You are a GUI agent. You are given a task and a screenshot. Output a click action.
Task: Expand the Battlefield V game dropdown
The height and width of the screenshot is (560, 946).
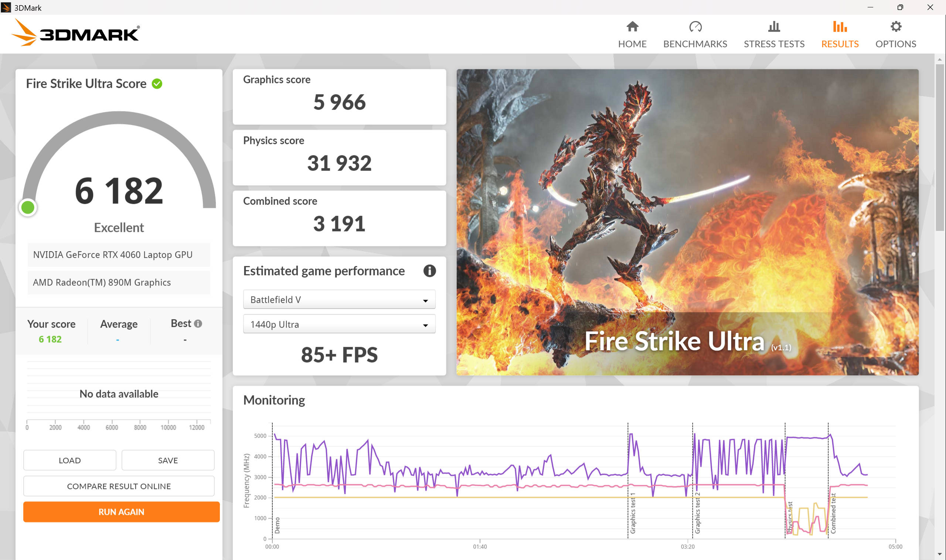click(338, 300)
